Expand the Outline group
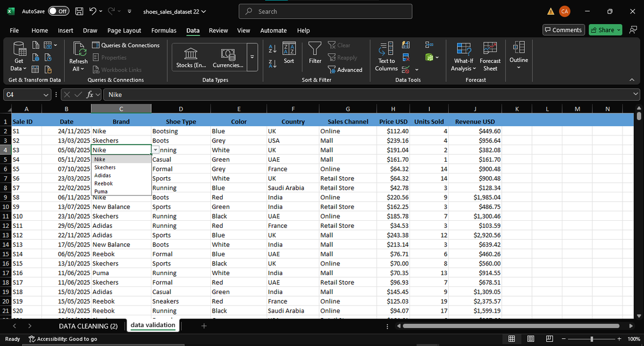The width and height of the screenshot is (644, 346). 518,55
